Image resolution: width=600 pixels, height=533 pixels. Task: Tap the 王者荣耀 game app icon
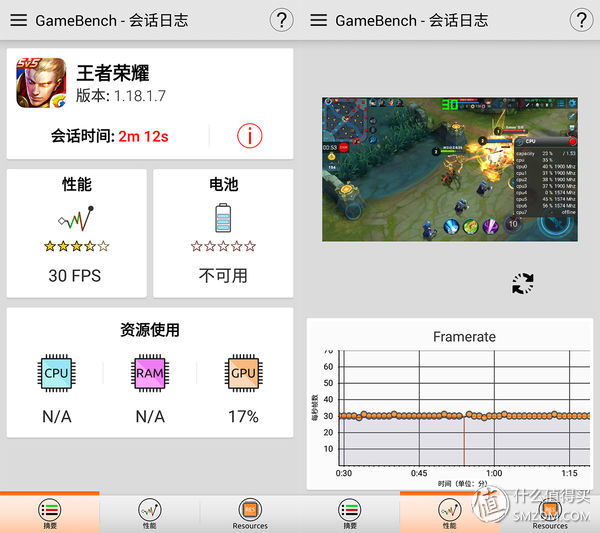pyautogui.click(x=41, y=83)
